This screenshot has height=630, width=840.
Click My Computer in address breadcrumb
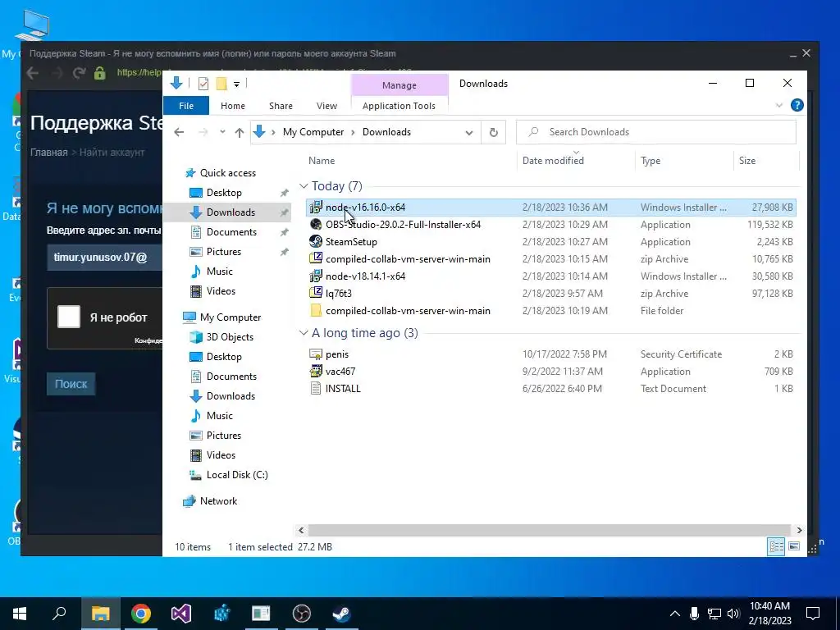[313, 132]
